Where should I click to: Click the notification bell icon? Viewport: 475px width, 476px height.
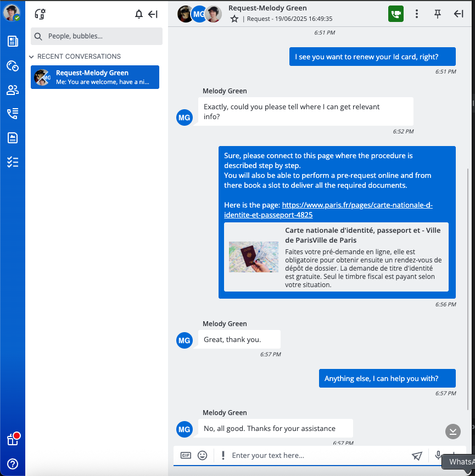click(x=139, y=14)
